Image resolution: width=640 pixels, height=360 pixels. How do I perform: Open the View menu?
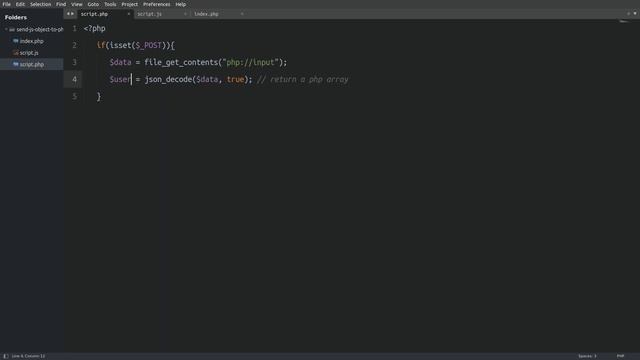coord(77,4)
